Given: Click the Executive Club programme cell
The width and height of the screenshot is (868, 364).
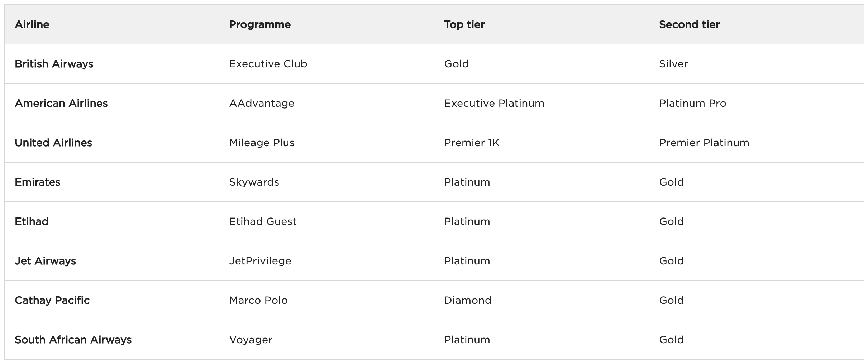Looking at the screenshot, I should click(x=268, y=64).
